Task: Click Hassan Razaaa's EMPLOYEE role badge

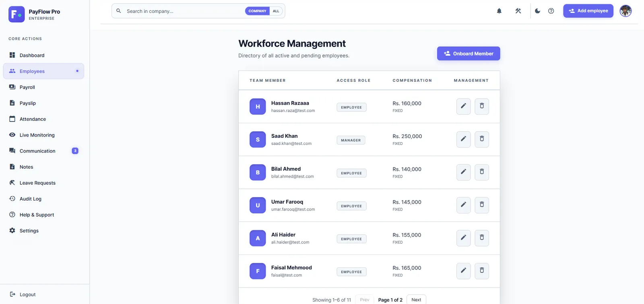Action: point(351,107)
